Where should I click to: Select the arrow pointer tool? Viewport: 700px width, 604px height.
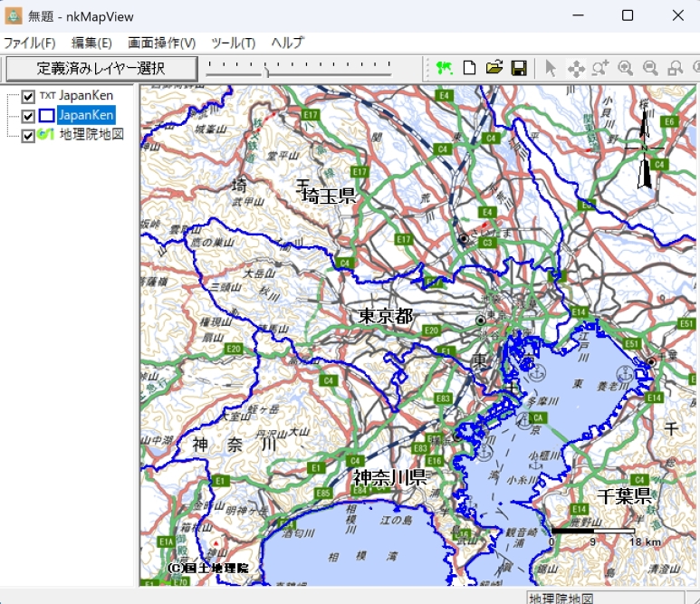pyautogui.click(x=550, y=68)
